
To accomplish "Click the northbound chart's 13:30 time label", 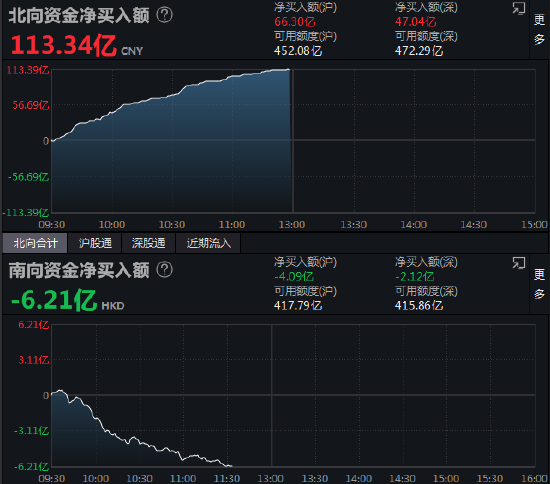I will coord(354,224).
